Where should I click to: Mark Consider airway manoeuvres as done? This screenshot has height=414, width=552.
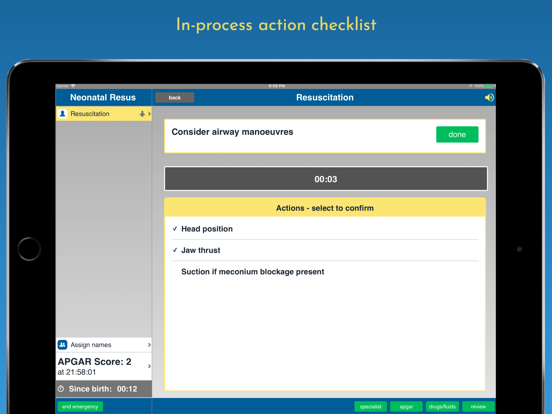point(457,134)
